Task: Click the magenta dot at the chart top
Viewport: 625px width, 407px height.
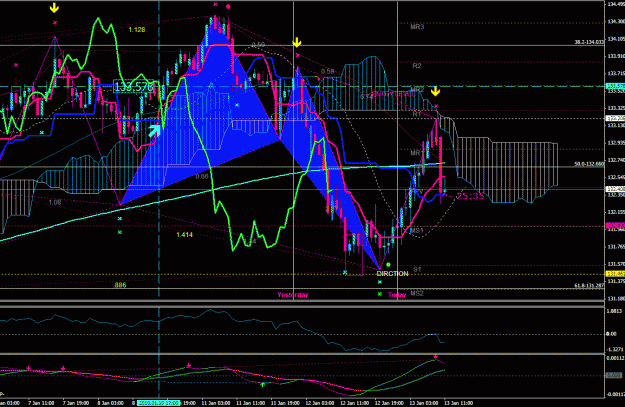Action: (228, 6)
